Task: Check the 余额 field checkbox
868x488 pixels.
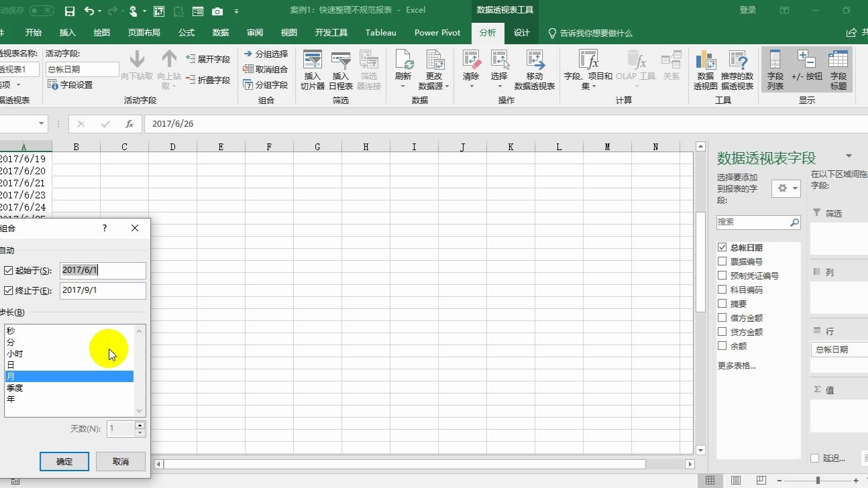Action: tap(722, 346)
